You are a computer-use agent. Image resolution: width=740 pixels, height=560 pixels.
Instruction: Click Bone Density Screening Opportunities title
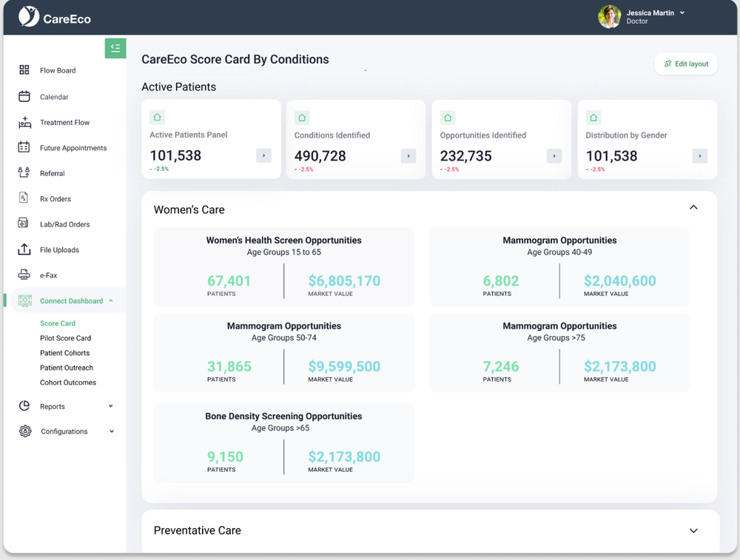click(x=283, y=416)
